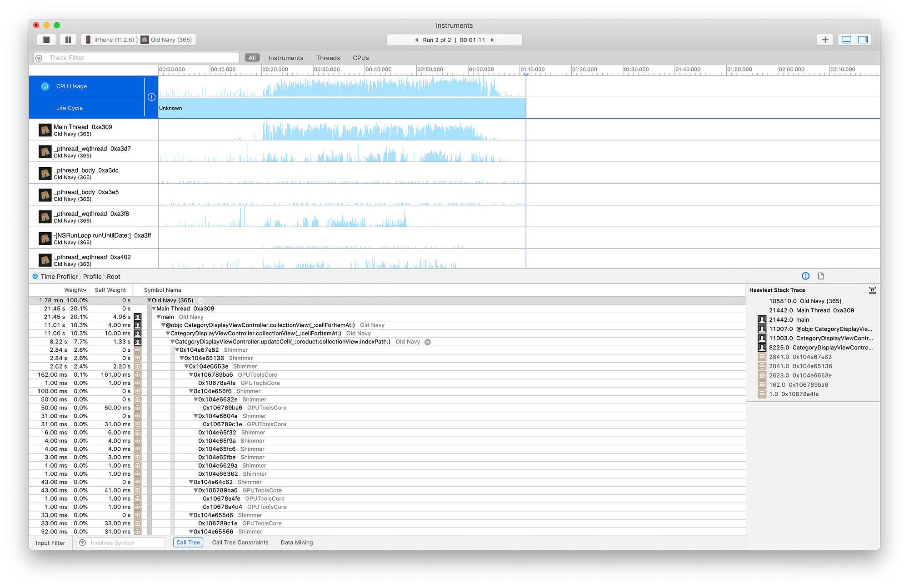Collapse the main Old Navy tree row
The image size is (909, 588).
[x=159, y=317]
